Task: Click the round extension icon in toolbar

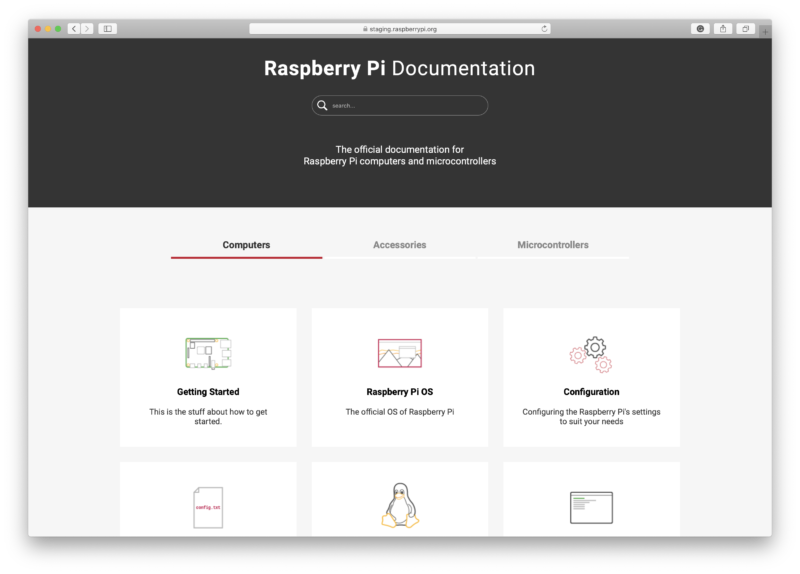Action: [700, 29]
